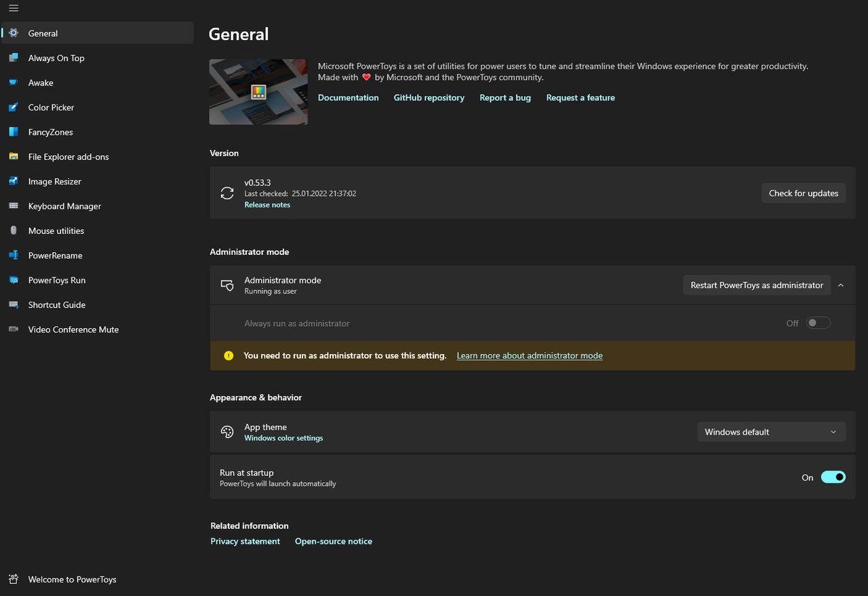The image size is (868, 596).
Task: Open the Always On Top settings page
Action: (97, 58)
